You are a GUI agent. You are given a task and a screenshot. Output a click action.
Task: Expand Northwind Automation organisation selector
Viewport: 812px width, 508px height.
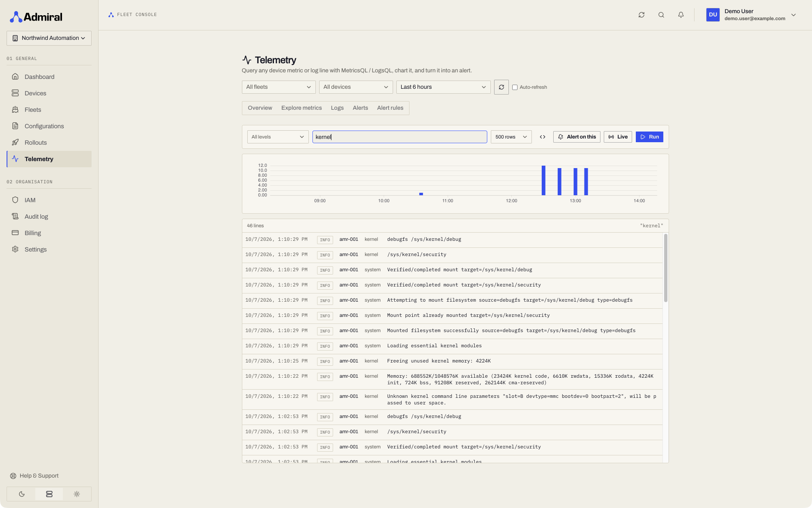pyautogui.click(x=49, y=38)
